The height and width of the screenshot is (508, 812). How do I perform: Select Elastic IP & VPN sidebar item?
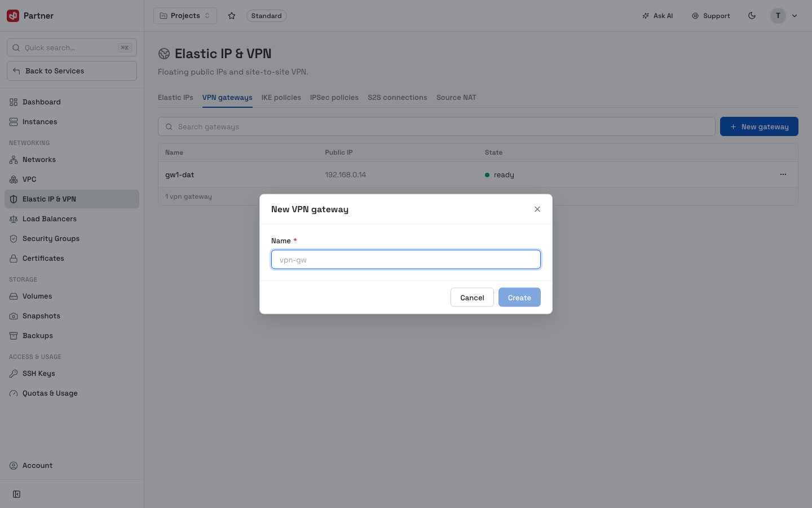(x=72, y=199)
